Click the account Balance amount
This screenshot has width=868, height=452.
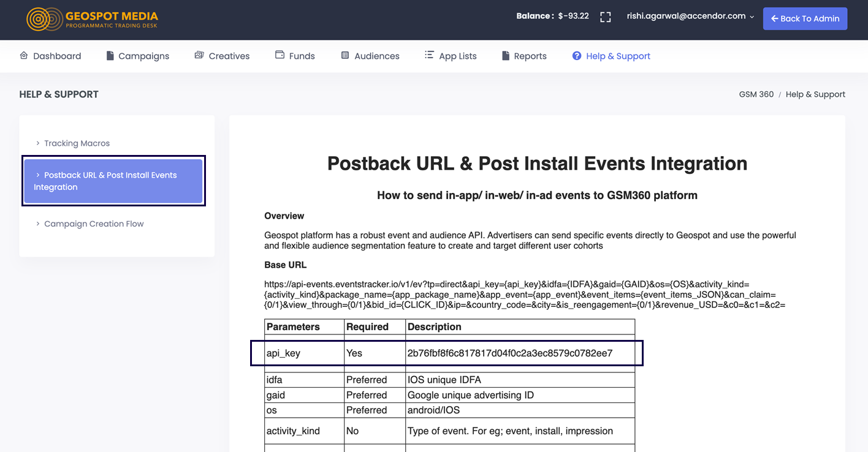[573, 17]
